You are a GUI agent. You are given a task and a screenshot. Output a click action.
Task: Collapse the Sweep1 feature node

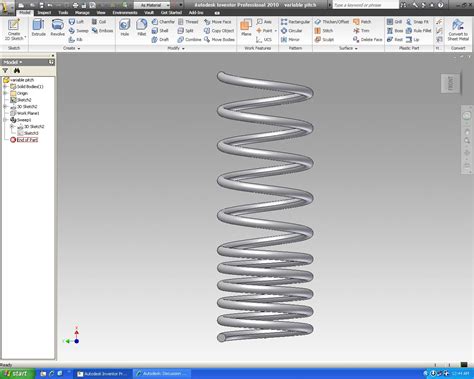(5, 120)
